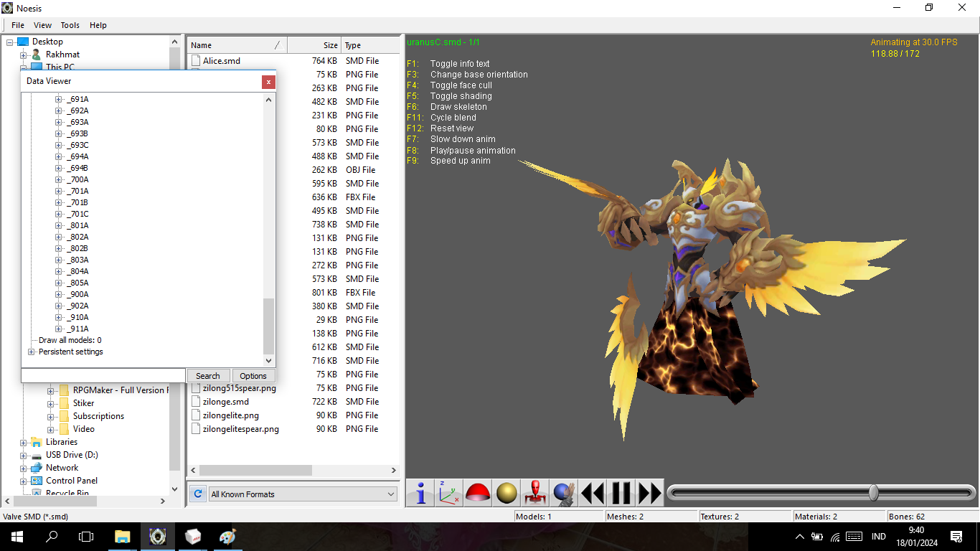Click the Data Viewer search input field
This screenshot has width=980, height=551.
[x=103, y=376]
